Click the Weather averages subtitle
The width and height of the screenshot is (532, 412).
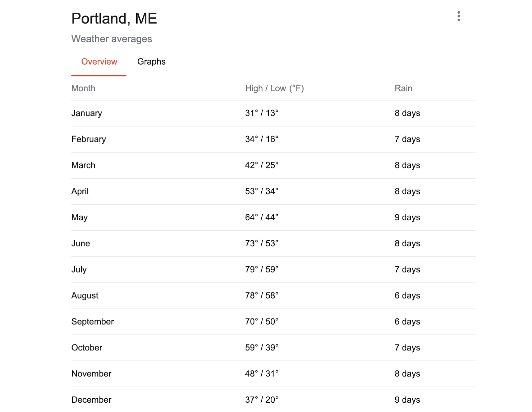[111, 39]
